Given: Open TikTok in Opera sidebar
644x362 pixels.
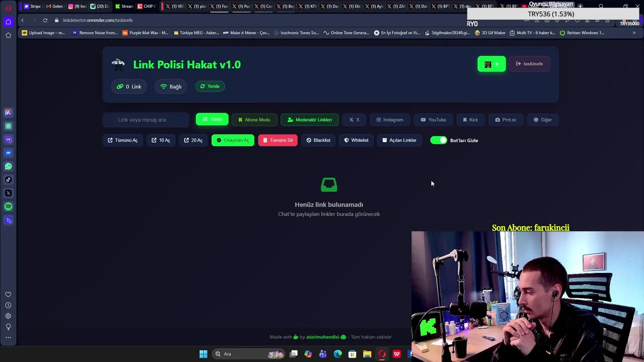Looking at the screenshot, I should coord(8,179).
